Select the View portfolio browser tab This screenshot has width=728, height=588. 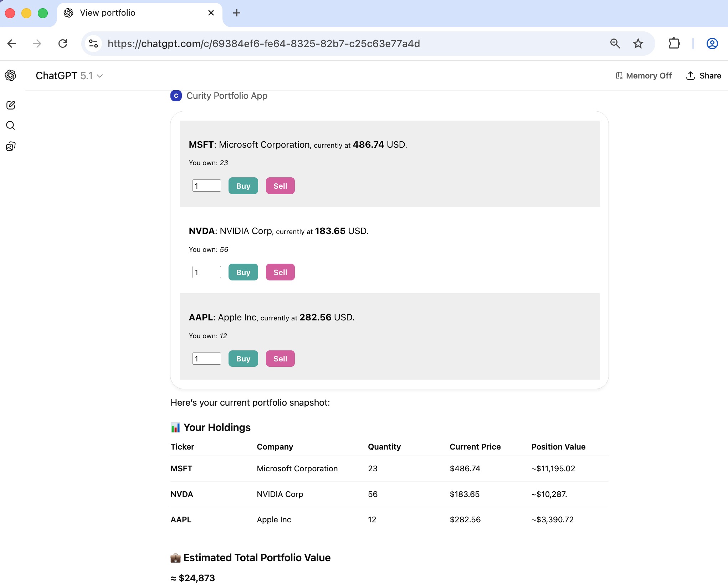(139, 12)
